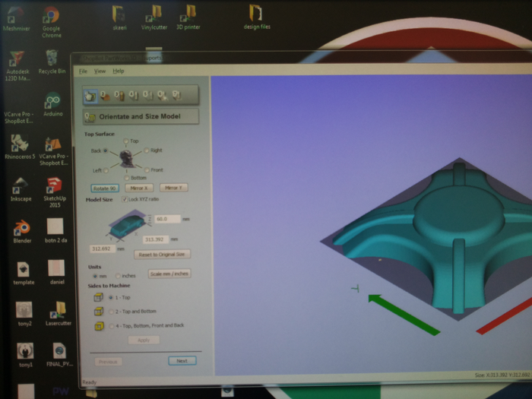Click the Mirror X button

click(139, 188)
